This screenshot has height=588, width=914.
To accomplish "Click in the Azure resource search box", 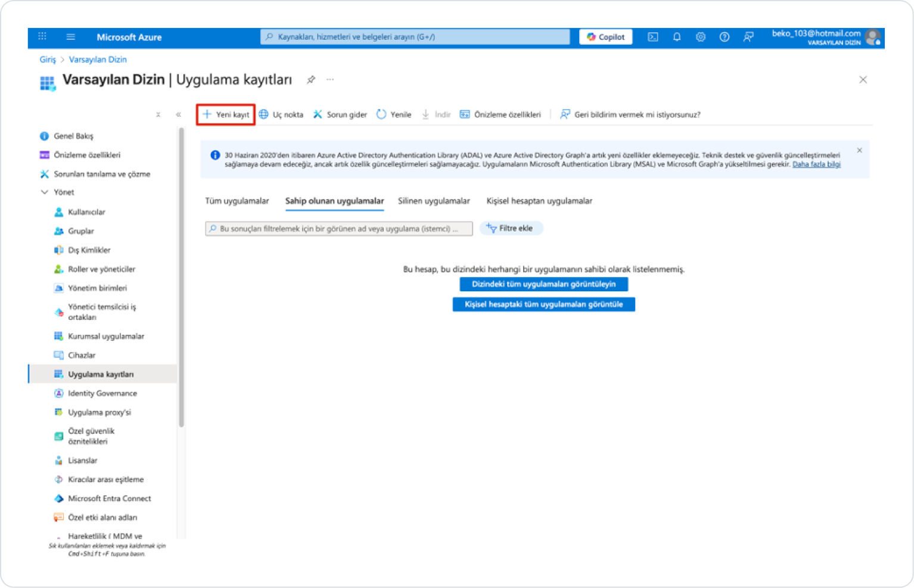I will coord(415,37).
